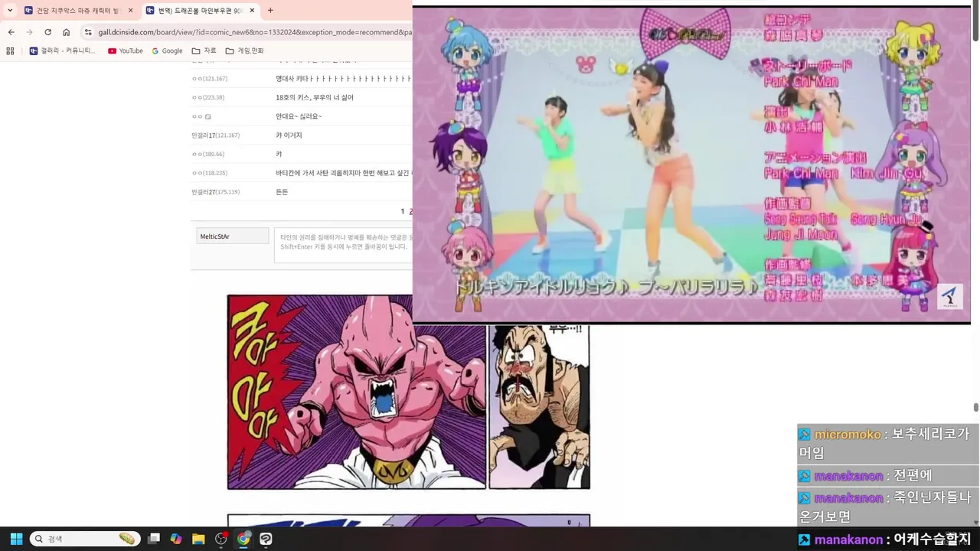980x551 pixels.
Task: Click the logo at video bottom-right corner
Action: tap(950, 298)
